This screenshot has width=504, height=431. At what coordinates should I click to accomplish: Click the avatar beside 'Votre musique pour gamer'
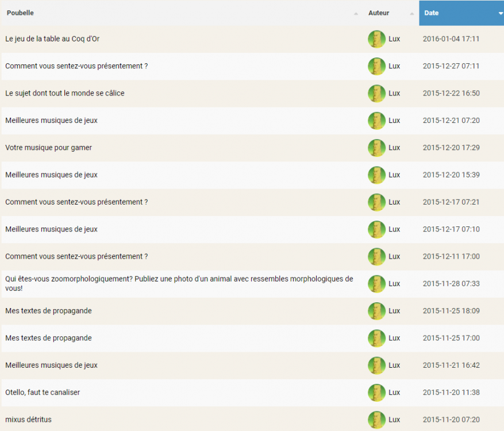pos(376,148)
